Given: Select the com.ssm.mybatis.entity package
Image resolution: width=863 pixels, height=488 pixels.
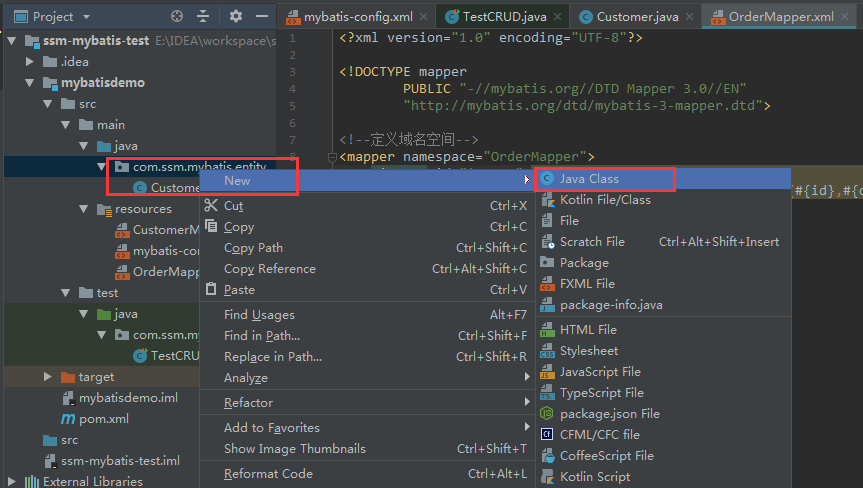Looking at the screenshot, I should coord(199,167).
